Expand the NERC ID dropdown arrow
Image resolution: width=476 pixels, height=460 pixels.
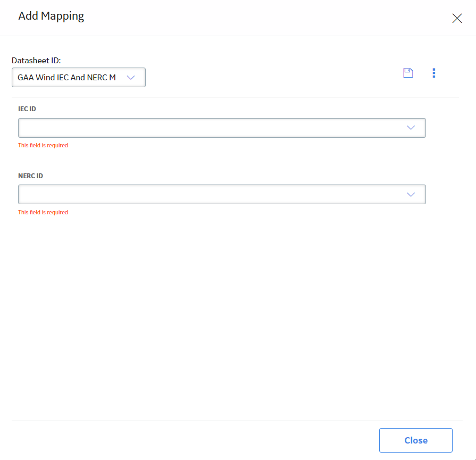pos(411,195)
